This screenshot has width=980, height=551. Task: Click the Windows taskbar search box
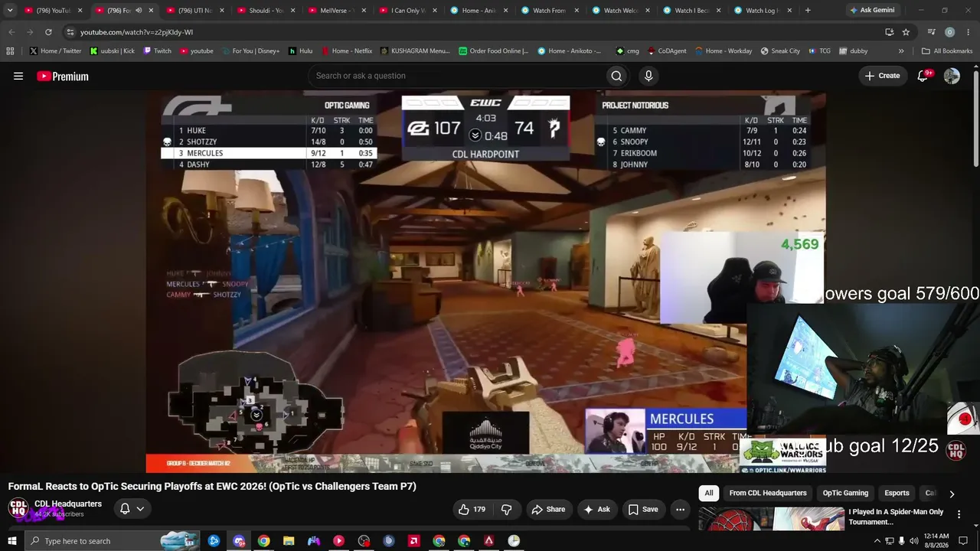[x=112, y=541]
